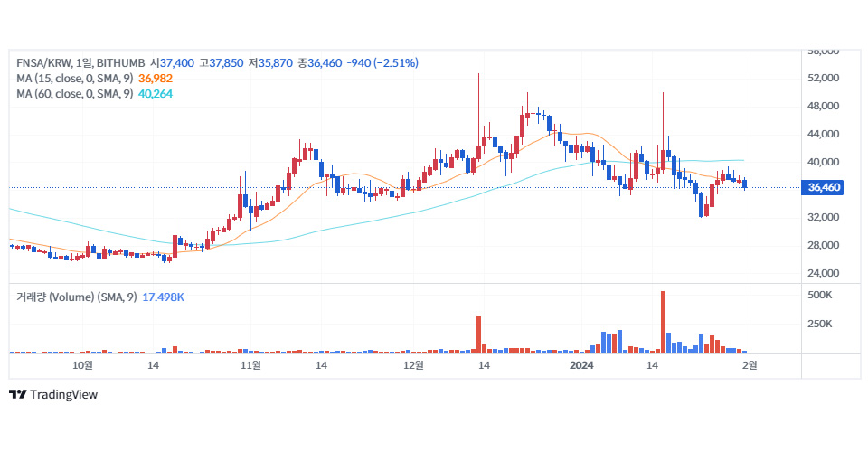Select the MA 60 indicator legend

(75, 94)
